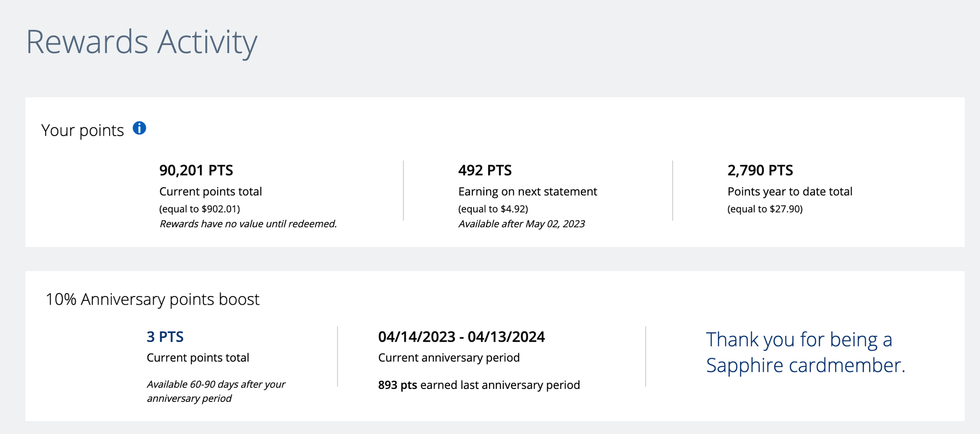
Task: Click the Rewards Activity page heading
Action: (x=142, y=42)
